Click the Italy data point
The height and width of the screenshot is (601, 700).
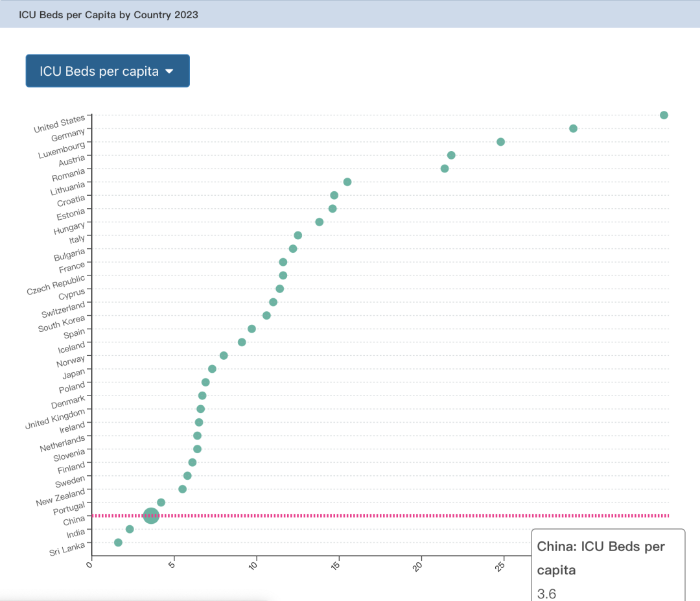pos(297,235)
